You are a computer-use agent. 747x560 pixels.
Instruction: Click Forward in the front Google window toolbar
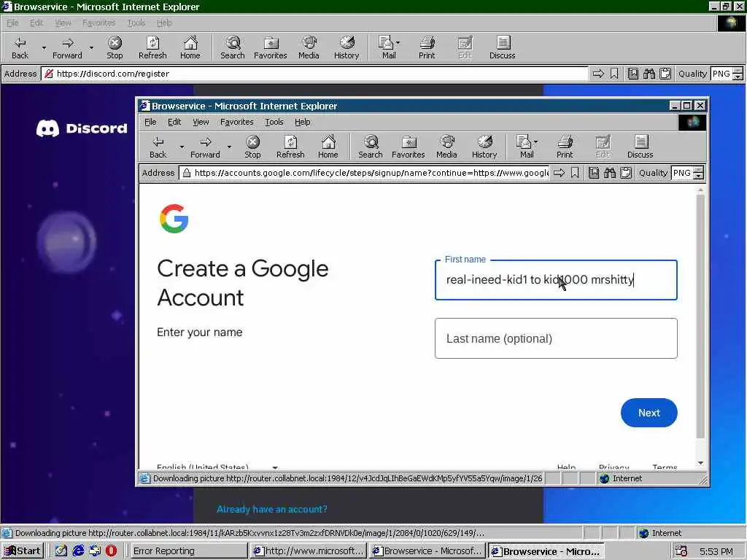coord(205,147)
